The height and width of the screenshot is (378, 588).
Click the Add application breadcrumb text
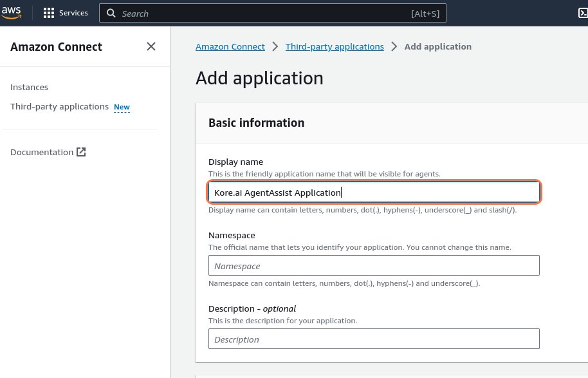(x=437, y=46)
